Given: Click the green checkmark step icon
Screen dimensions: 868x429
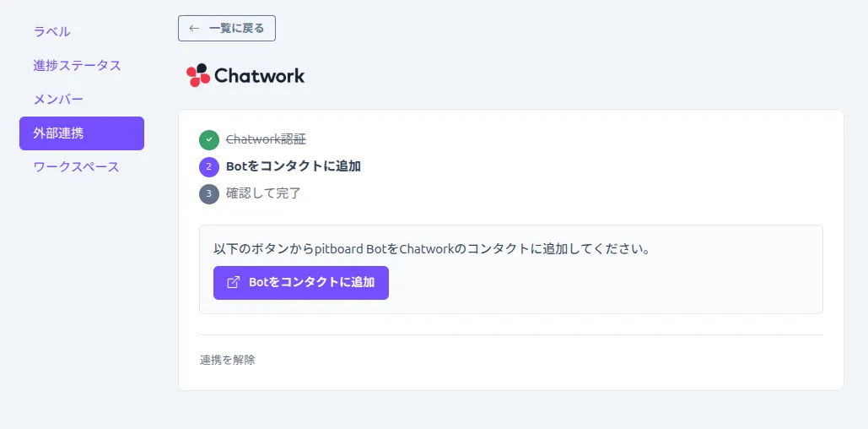Looking at the screenshot, I should pyautogui.click(x=209, y=139).
